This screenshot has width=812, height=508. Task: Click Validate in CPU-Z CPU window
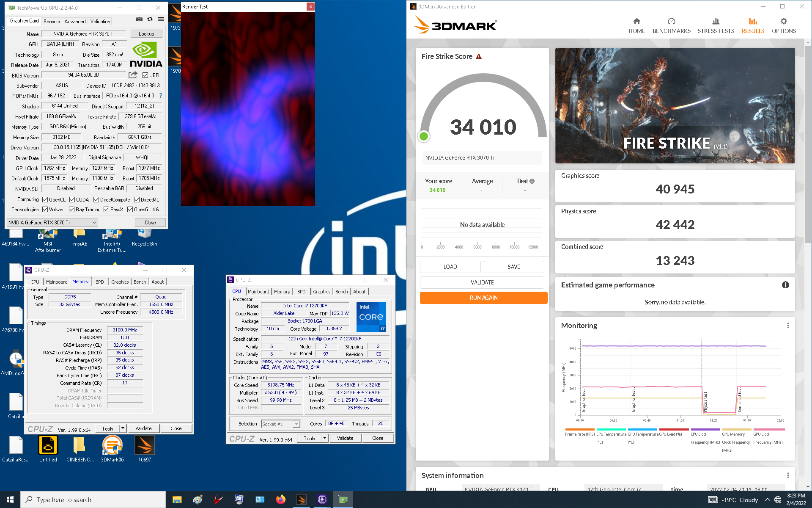pyautogui.click(x=345, y=438)
